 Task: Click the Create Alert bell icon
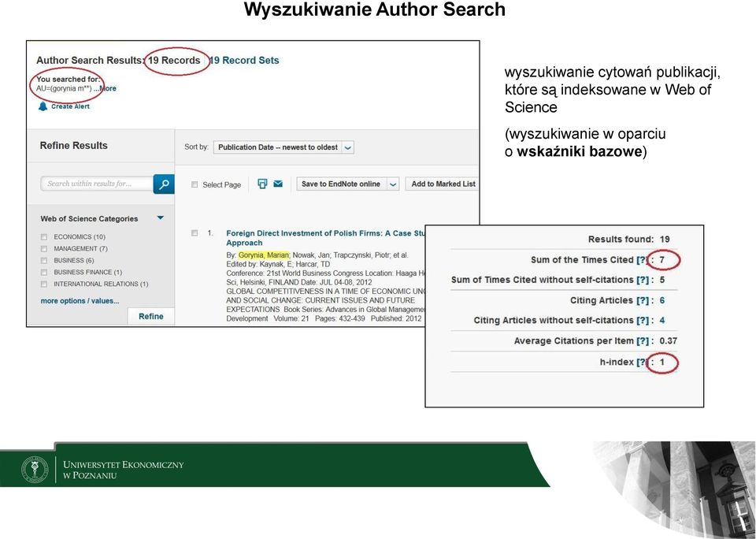[x=43, y=106]
